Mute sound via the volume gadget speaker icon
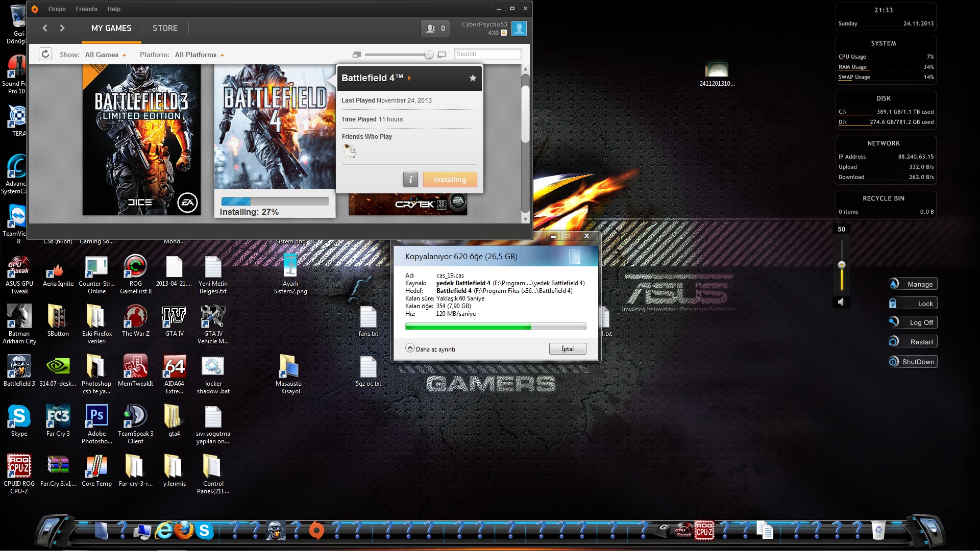 pos(842,302)
